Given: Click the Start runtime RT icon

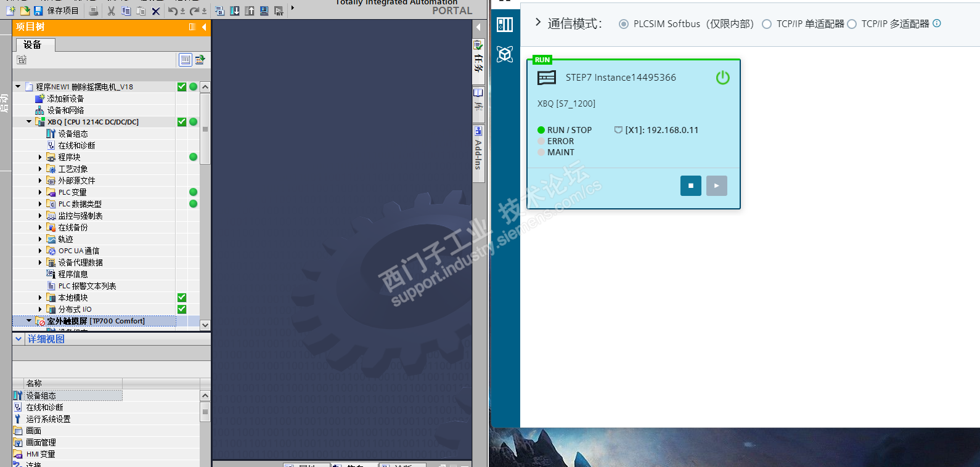Looking at the screenshot, I should click(279, 10).
